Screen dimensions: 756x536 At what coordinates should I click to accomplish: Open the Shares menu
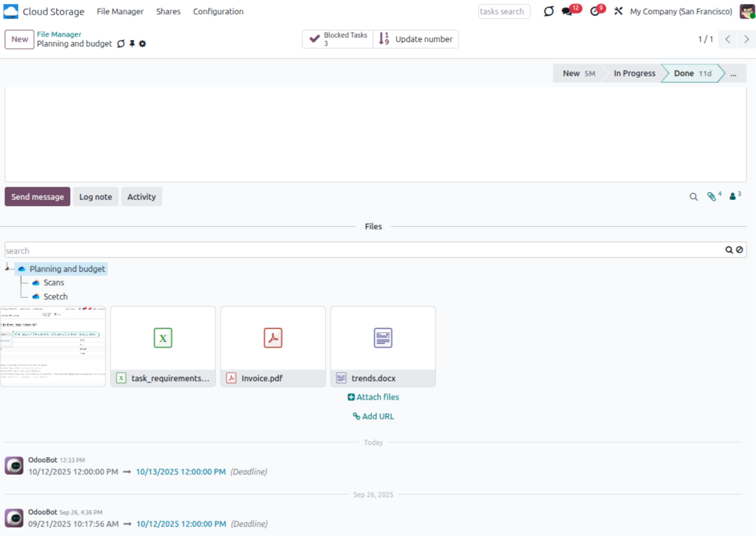click(168, 11)
